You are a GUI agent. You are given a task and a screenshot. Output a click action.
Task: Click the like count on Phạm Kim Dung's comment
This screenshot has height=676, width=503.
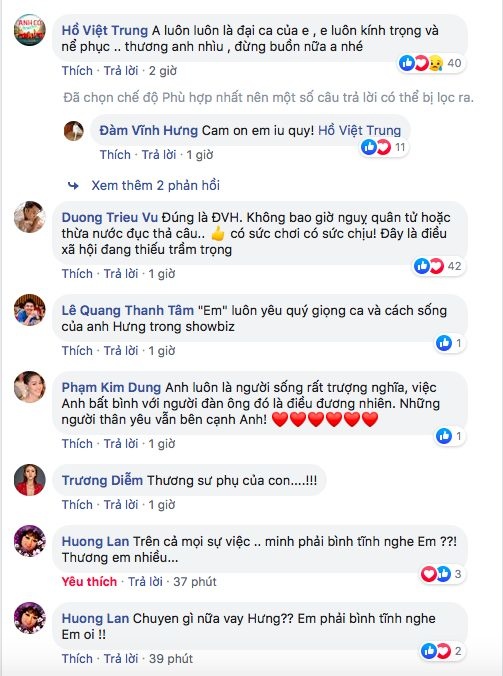tap(459, 436)
